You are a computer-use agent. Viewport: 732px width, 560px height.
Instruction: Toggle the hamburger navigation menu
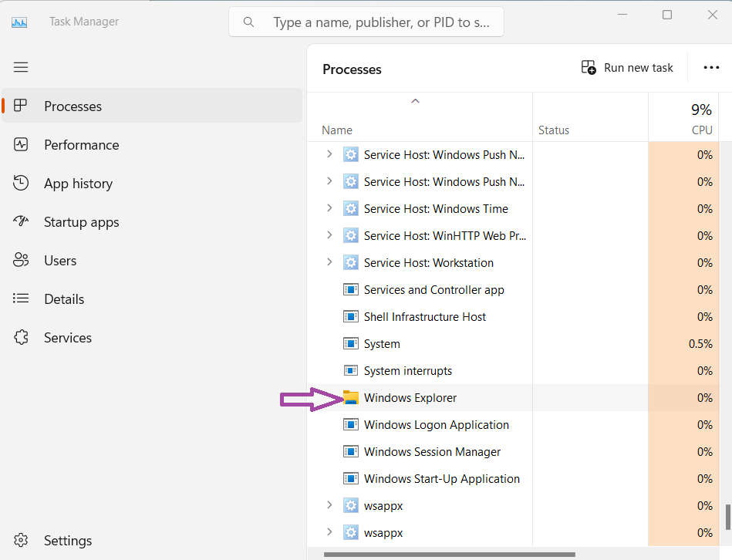pyautogui.click(x=21, y=67)
